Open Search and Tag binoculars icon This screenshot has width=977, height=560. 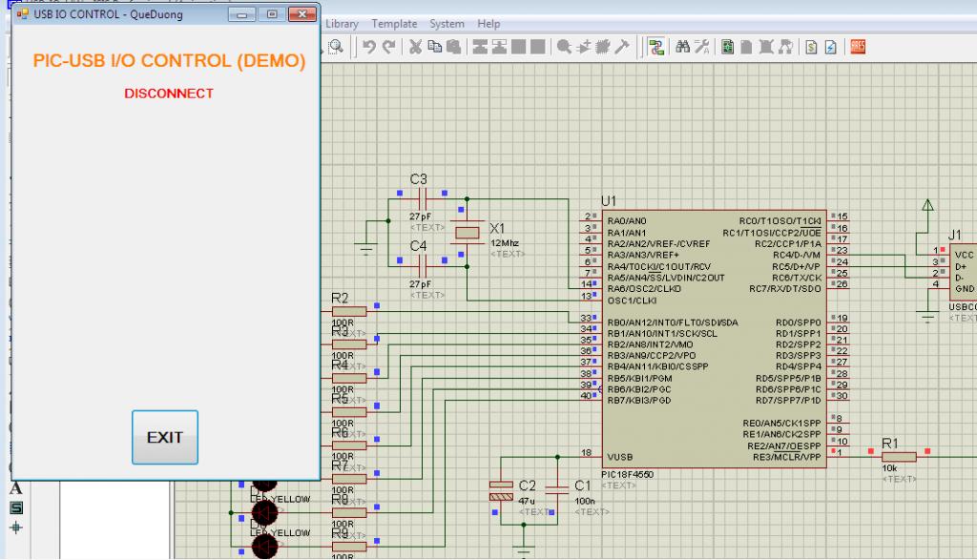pos(683,47)
